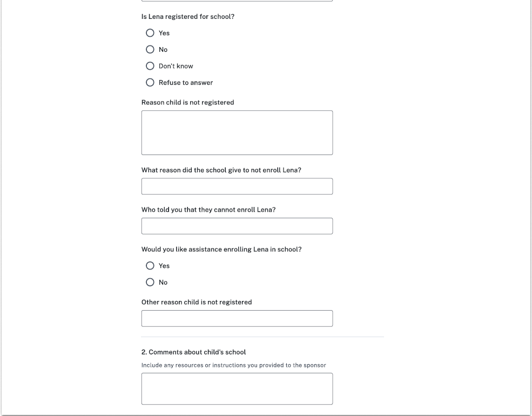Click the 'Include any resources or instructions' hint text

click(x=233, y=365)
